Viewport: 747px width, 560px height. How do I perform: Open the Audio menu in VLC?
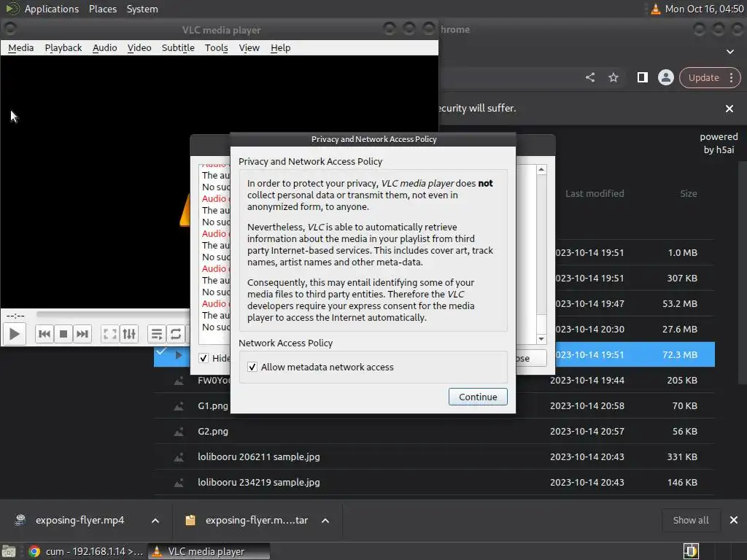(x=105, y=47)
